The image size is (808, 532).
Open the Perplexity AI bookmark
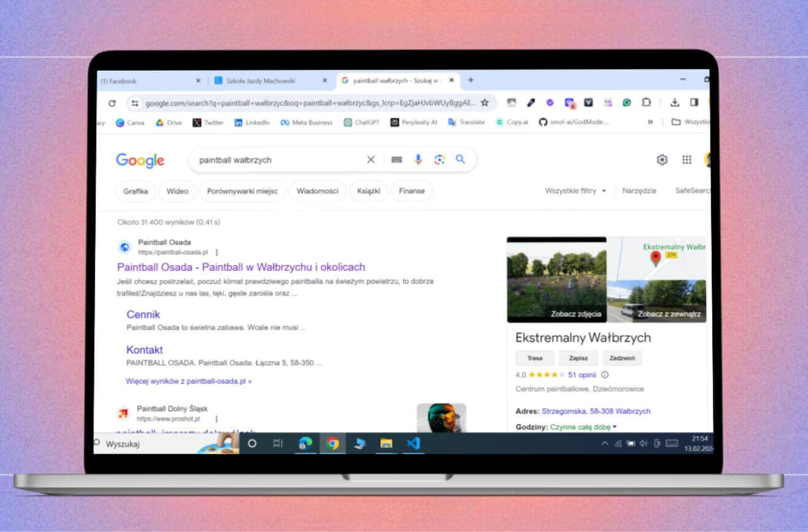(414, 122)
